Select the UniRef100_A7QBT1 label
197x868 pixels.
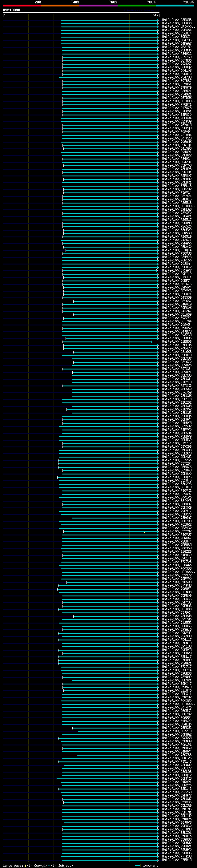(x=177, y=104)
